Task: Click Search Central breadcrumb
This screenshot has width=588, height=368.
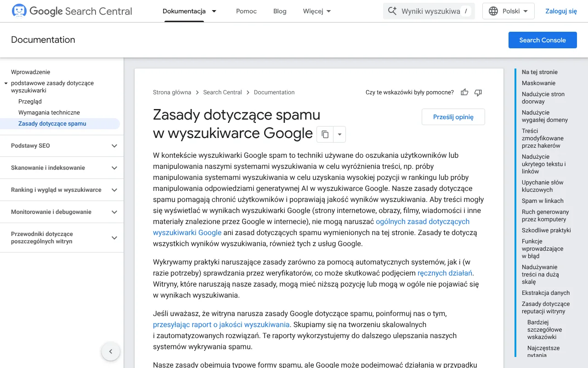Action: point(222,92)
